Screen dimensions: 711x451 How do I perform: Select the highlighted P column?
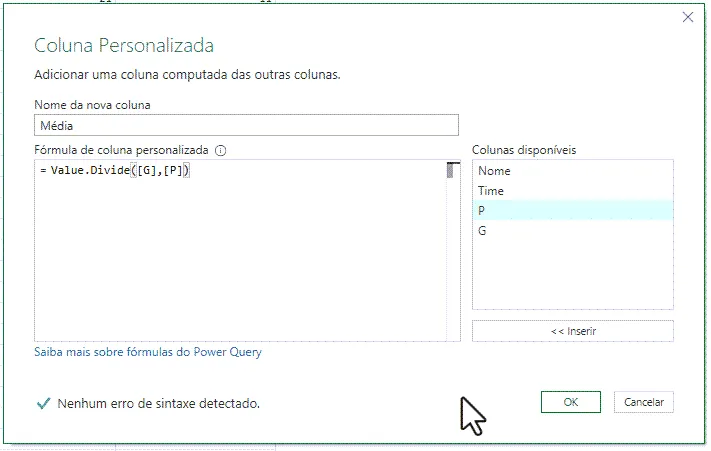572,210
